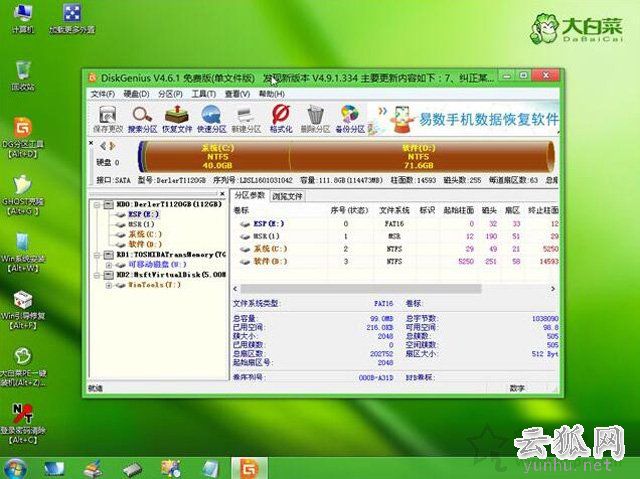Click the Windows Start orb

point(15,468)
